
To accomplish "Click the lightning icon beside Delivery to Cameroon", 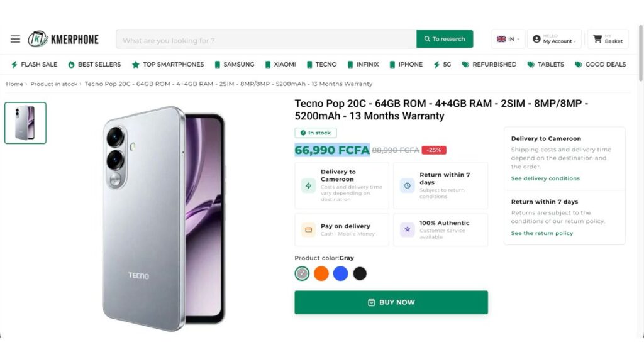I will (308, 185).
